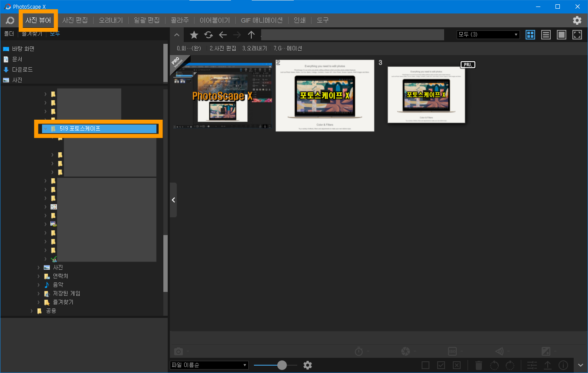This screenshot has height=373, width=588.
Task: Open the GIF 애니메이션 tab
Action: click(x=262, y=20)
